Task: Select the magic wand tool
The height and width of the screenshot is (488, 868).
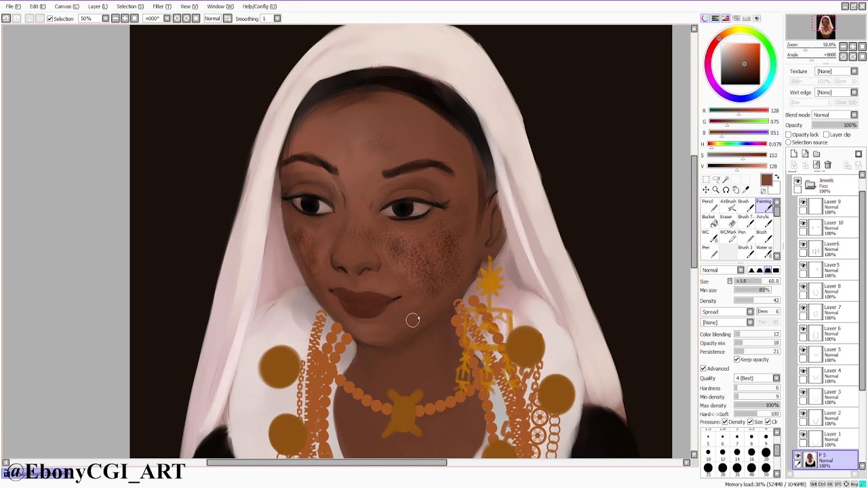Action: click(x=726, y=180)
